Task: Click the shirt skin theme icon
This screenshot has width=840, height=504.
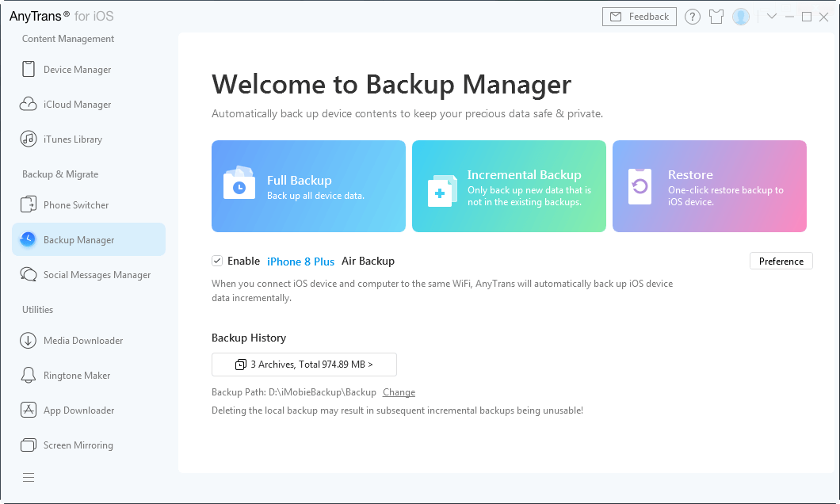Action: tap(716, 17)
